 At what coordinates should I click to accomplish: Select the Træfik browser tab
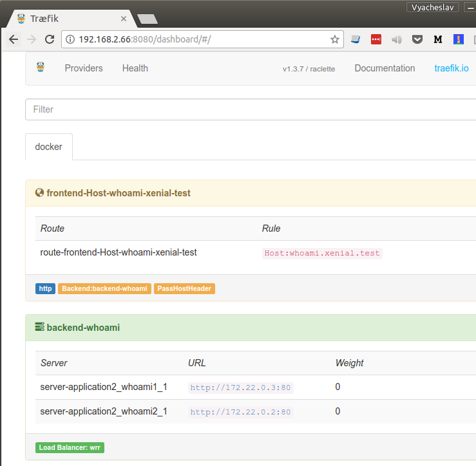(x=71, y=19)
